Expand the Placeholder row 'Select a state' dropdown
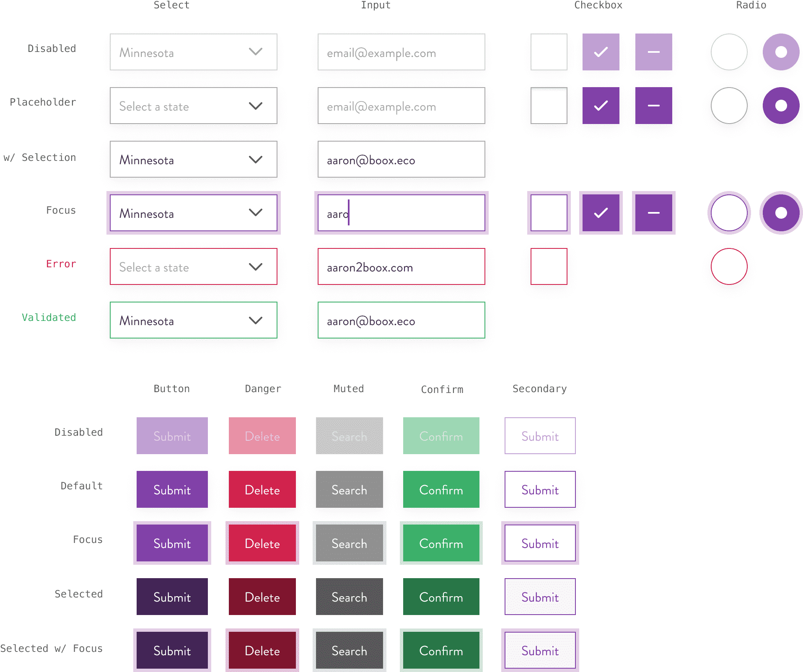The height and width of the screenshot is (672, 803). [x=193, y=106]
